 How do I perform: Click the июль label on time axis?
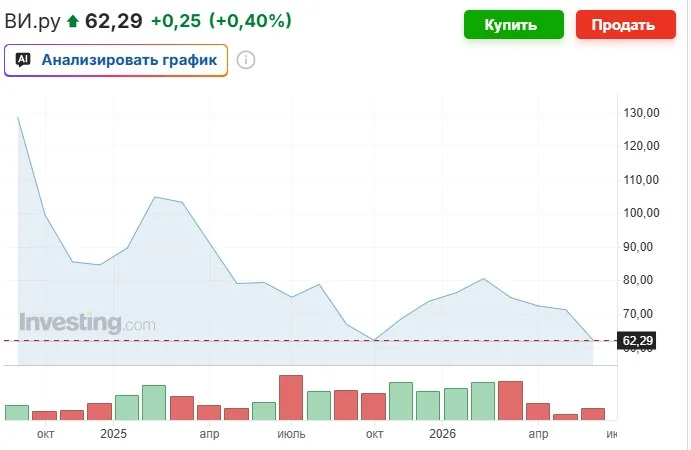point(291,434)
